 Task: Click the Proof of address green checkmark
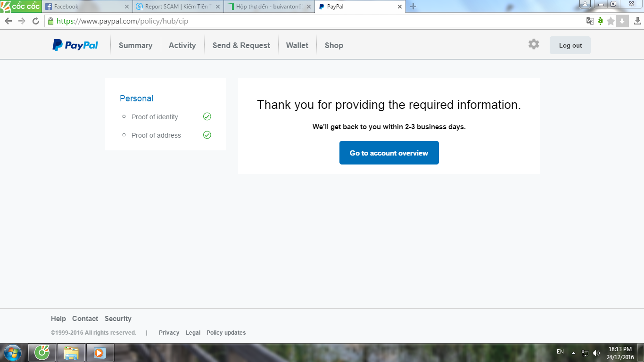pos(207,135)
